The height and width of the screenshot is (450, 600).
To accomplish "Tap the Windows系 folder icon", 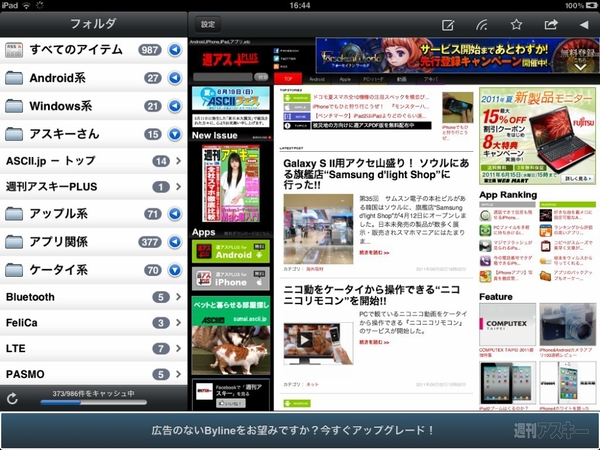I will [14, 106].
